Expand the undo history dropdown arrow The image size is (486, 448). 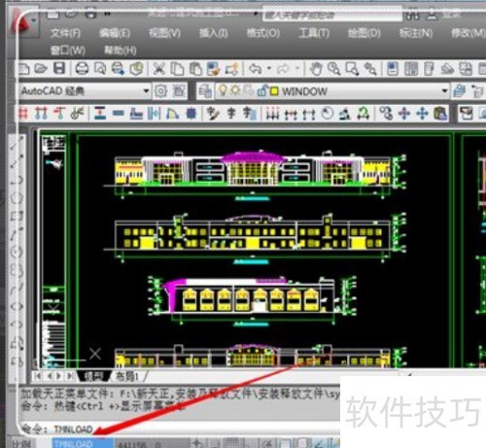click(269, 69)
